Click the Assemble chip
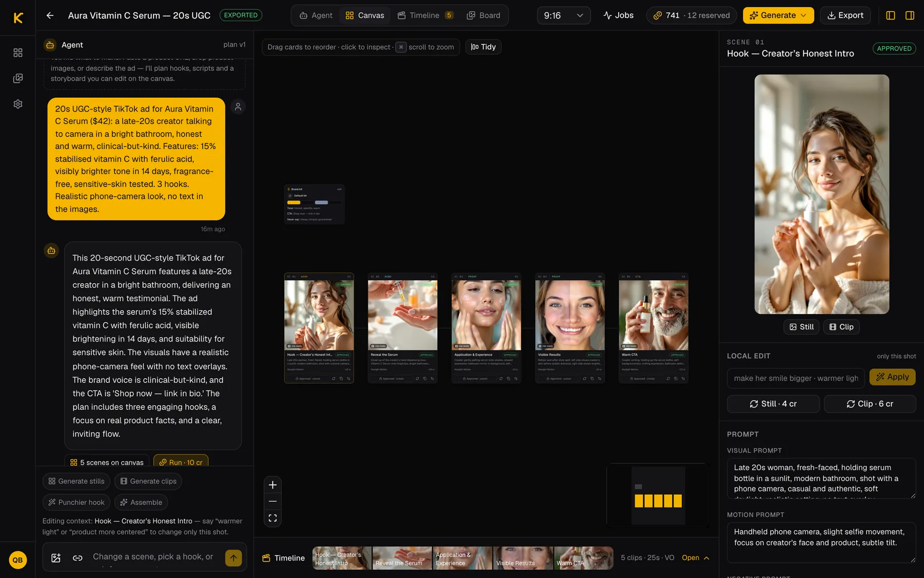The image size is (924, 578). pyautogui.click(x=141, y=502)
